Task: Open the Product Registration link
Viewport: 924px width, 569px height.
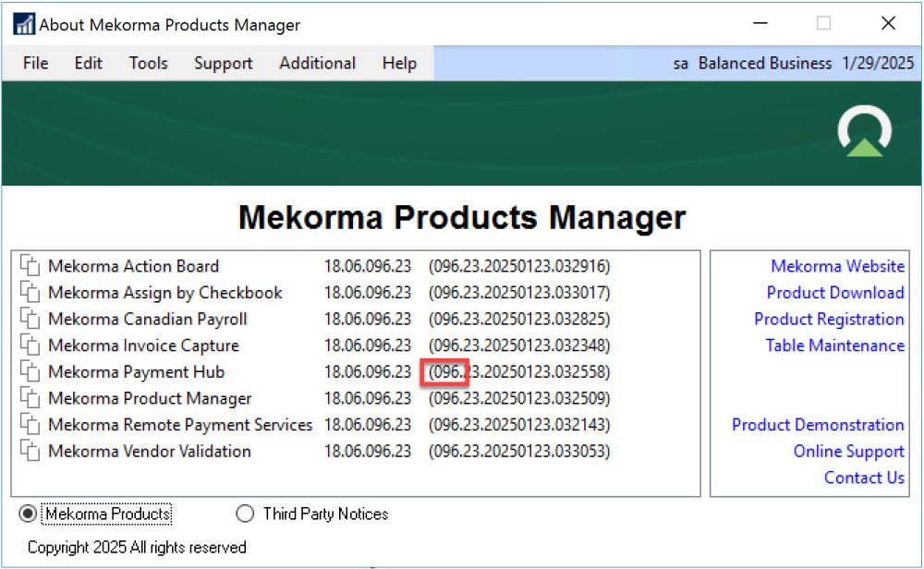Action: click(829, 319)
